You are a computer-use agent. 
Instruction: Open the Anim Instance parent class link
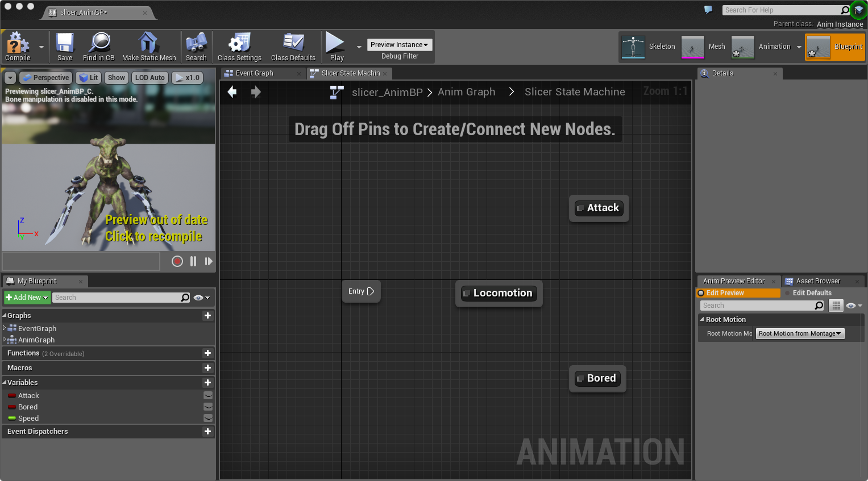840,24
